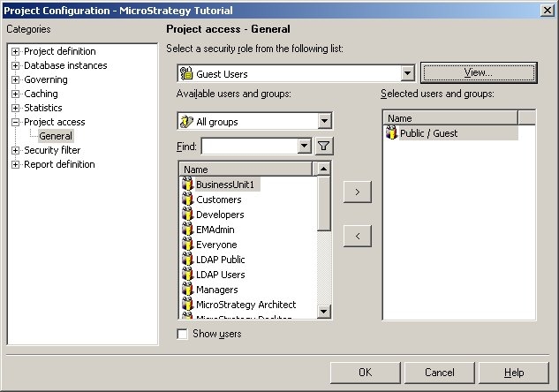The width and height of the screenshot is (559, 392).
Task: Click the View... button
Action: (478, 72)
